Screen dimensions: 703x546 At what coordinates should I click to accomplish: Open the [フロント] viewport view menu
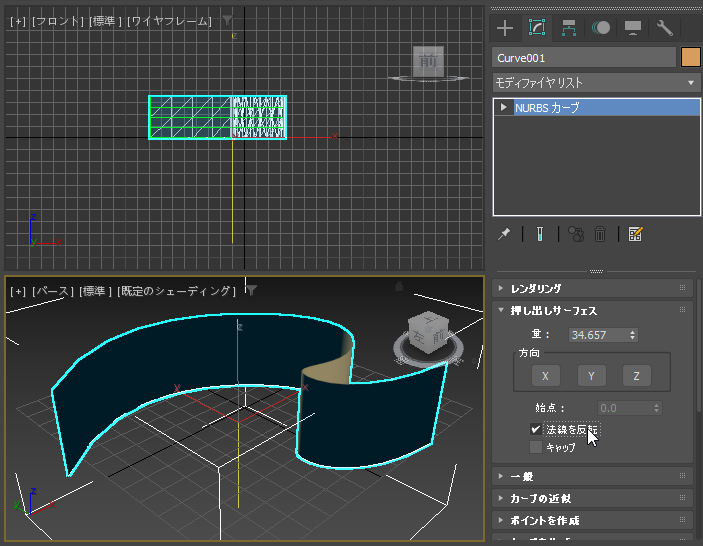click(x=58, y=21)
